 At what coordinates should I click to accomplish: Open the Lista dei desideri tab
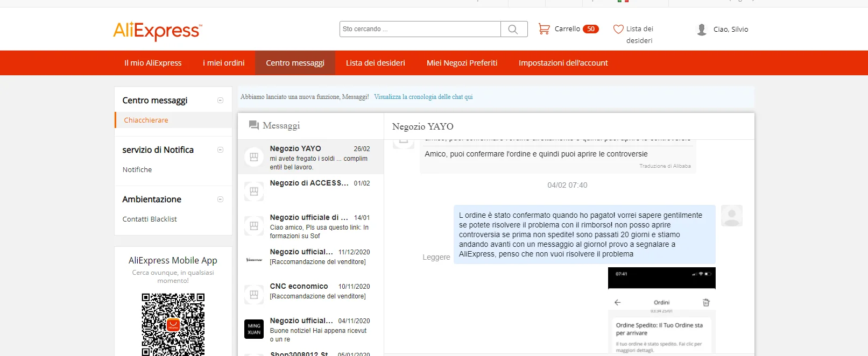(x=376, y=63)
